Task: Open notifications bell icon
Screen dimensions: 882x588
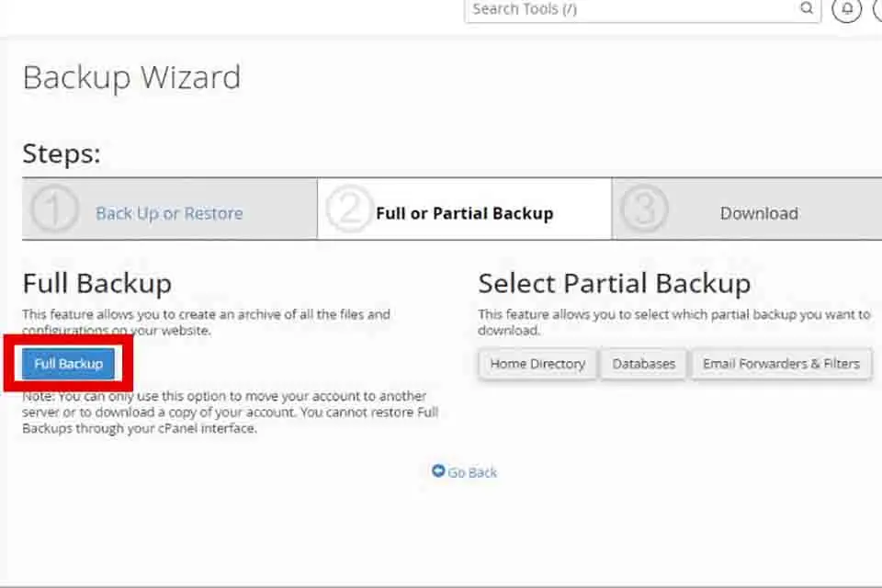Action: click(846, 8)
